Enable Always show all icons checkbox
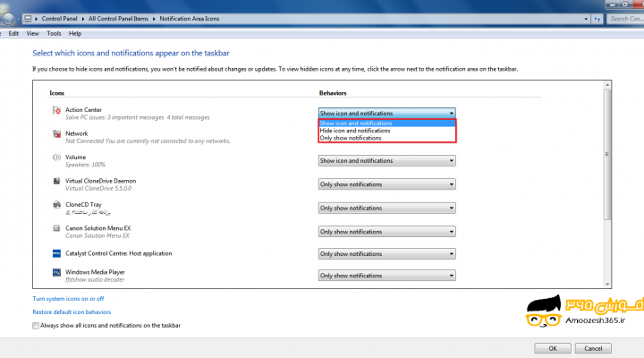 pyautogui.click(x=36, y=326)
